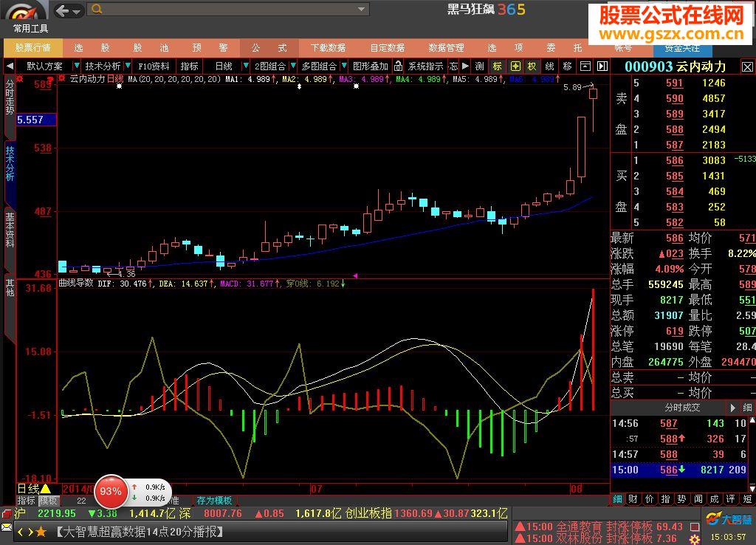The height and width of the screenshot is (545, 756).
Task: Click the back arrow navigation button
Action: coord(63,10)
